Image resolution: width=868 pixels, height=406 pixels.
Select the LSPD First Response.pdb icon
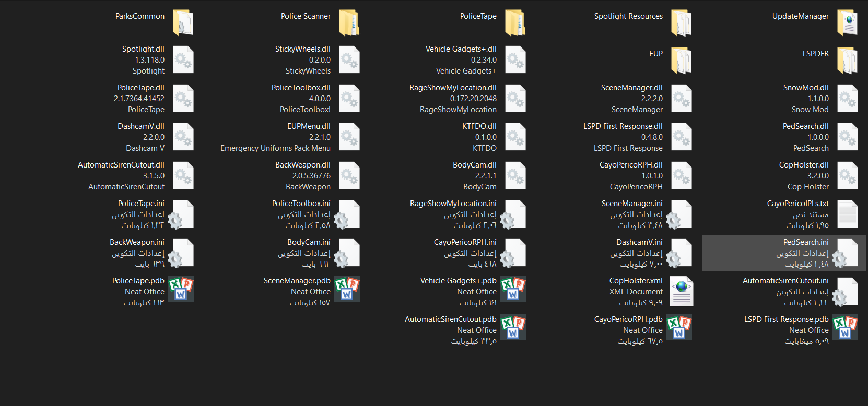coord(845,327)
